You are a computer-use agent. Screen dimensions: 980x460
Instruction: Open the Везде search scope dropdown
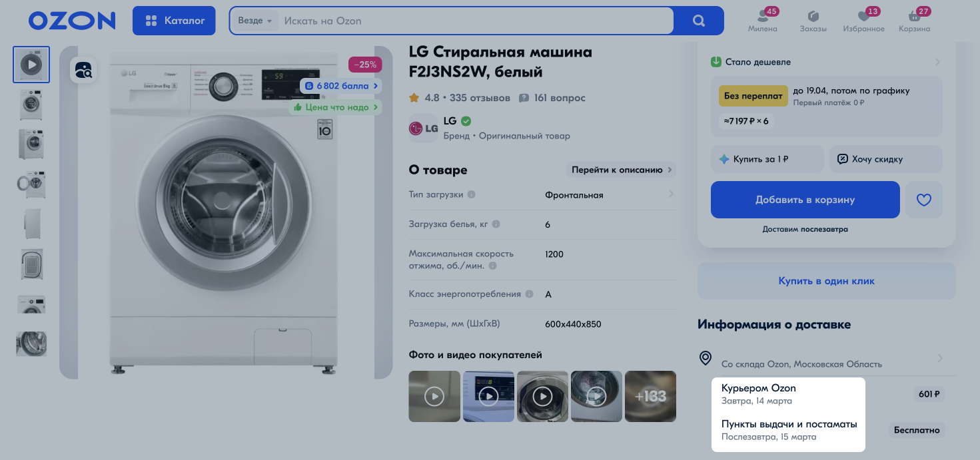(254, 21)
